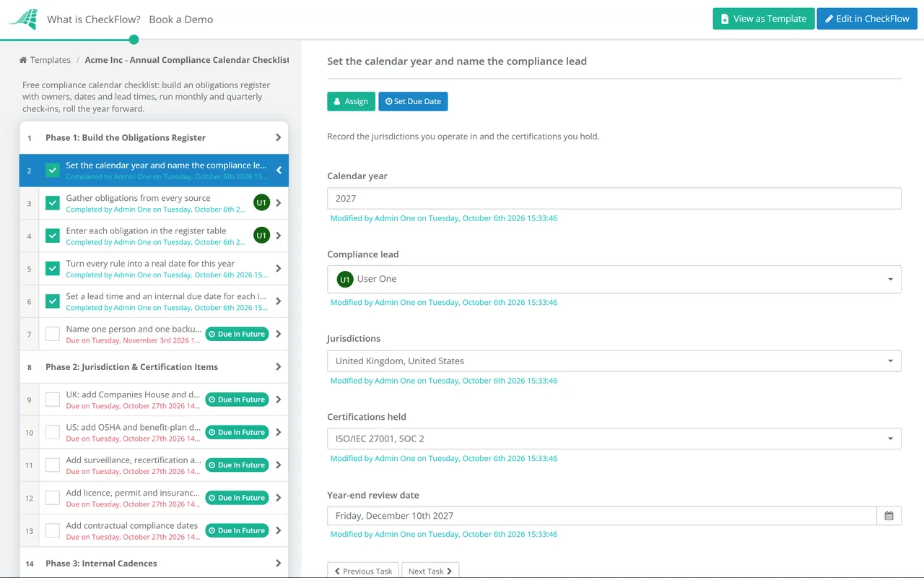The width and height of the screenshot is (924, 578).
Task: Uncheck 'Turn every rule into a real date' checkbox
Action: click(x=53, y=269)
